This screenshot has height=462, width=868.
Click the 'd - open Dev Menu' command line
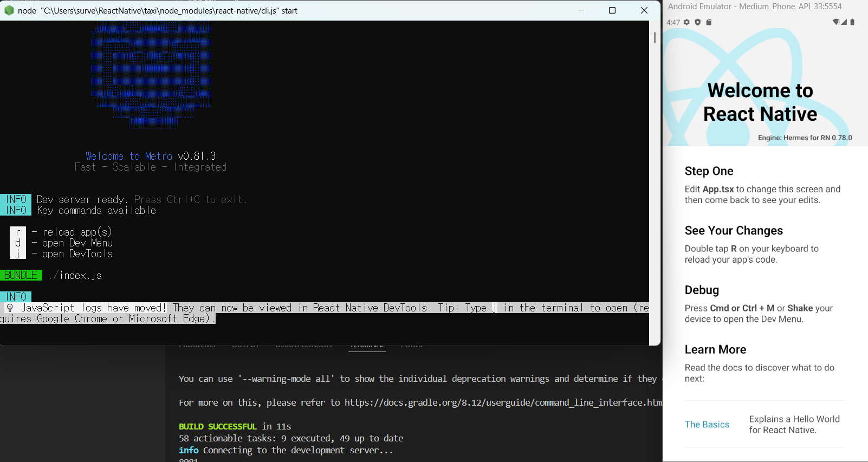(x=61, y=243)
